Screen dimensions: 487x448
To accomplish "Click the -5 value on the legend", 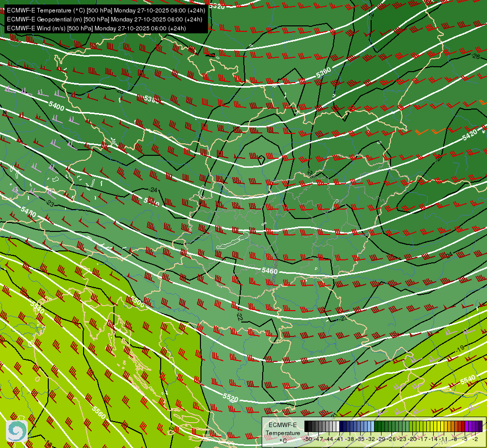I will coord(464,439).
